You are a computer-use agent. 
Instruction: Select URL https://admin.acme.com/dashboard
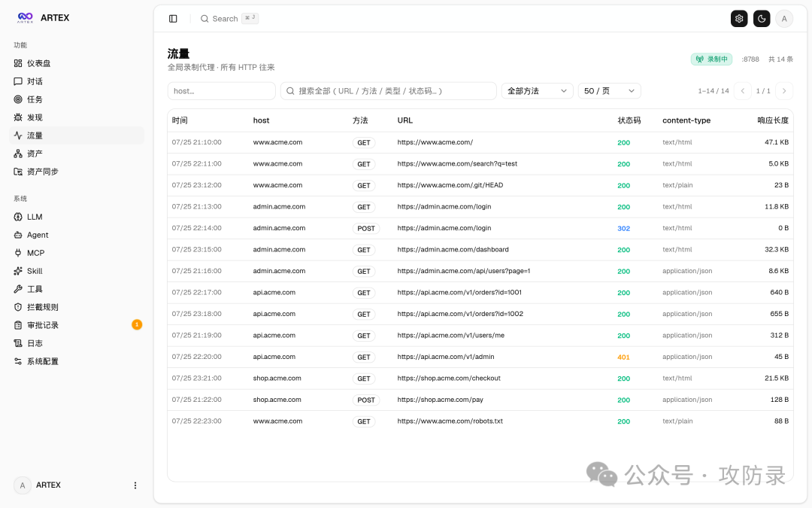[453, 249]
